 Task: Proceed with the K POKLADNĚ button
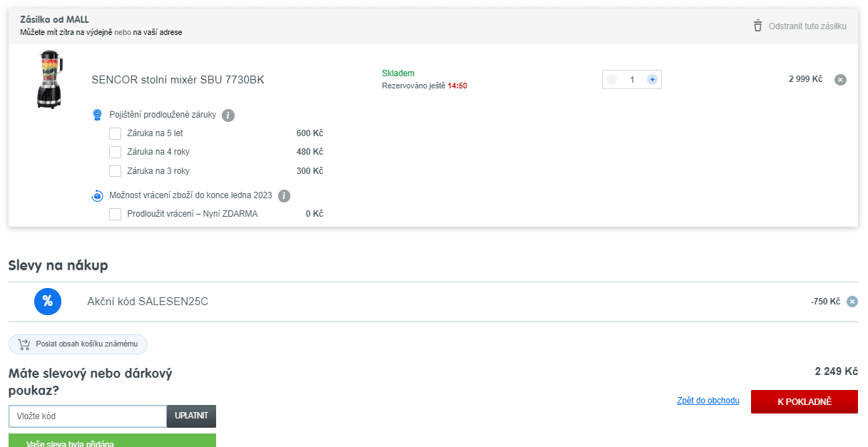[805, 401]
